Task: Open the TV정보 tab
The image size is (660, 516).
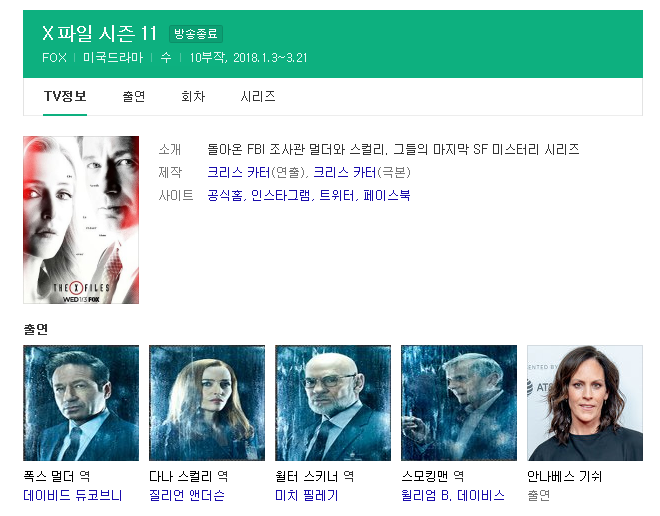Action: pos(65,96)
